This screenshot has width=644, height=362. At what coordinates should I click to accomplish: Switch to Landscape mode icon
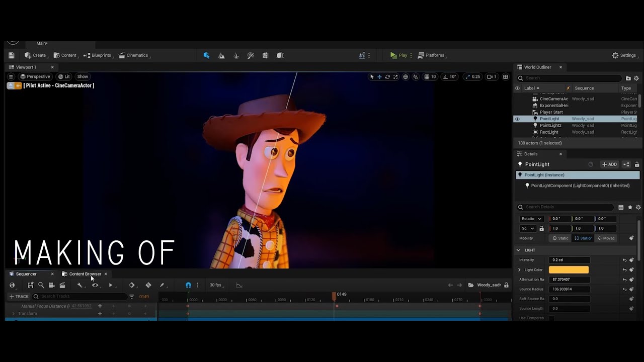coord(221,55)
